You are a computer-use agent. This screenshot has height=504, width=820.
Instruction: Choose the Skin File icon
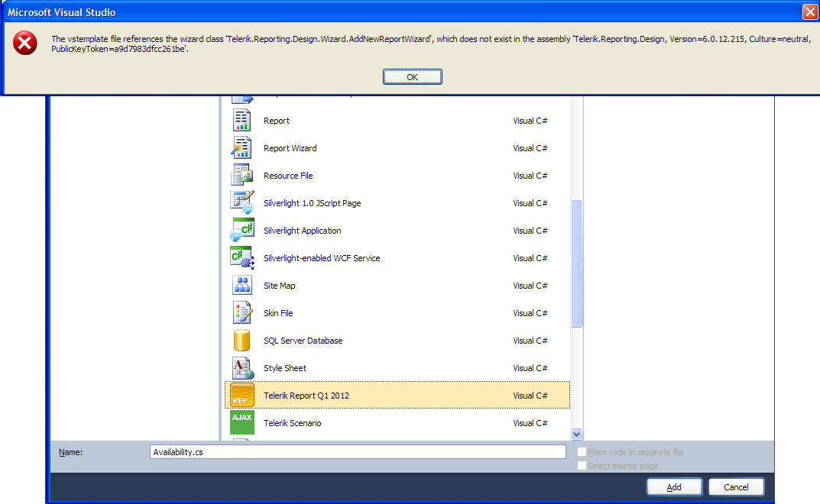[241, 312]
